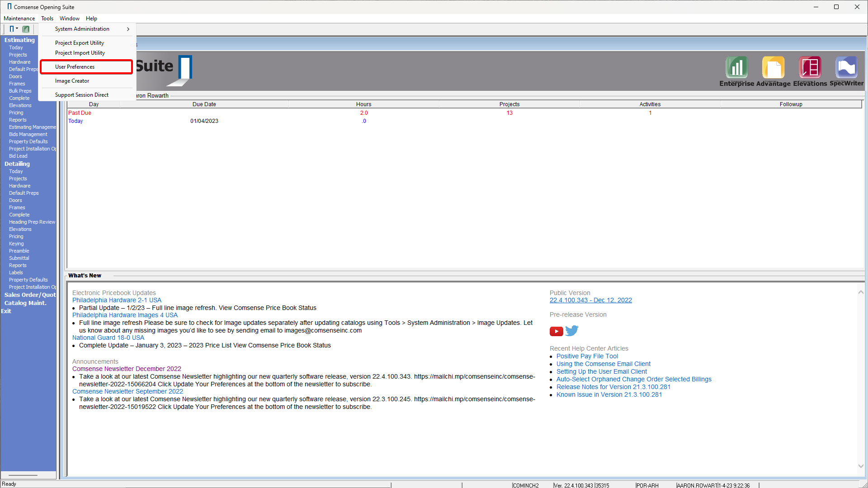
Task: Click the Projects column header
Action: (x=509, y=104)
